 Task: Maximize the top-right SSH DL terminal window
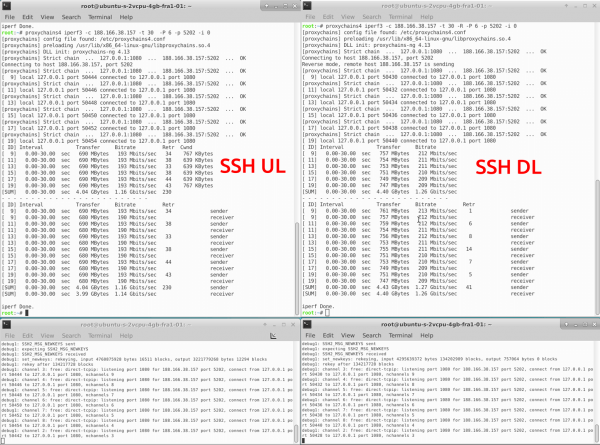582,5
